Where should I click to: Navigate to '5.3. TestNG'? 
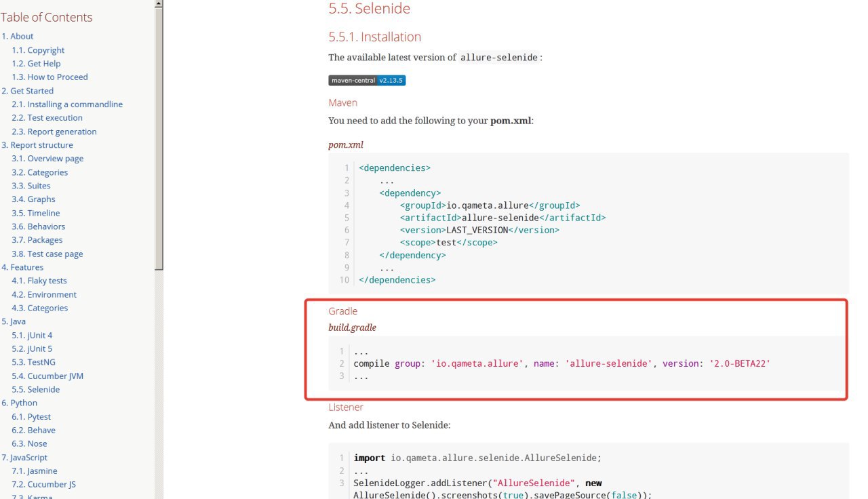click(33, 362)
